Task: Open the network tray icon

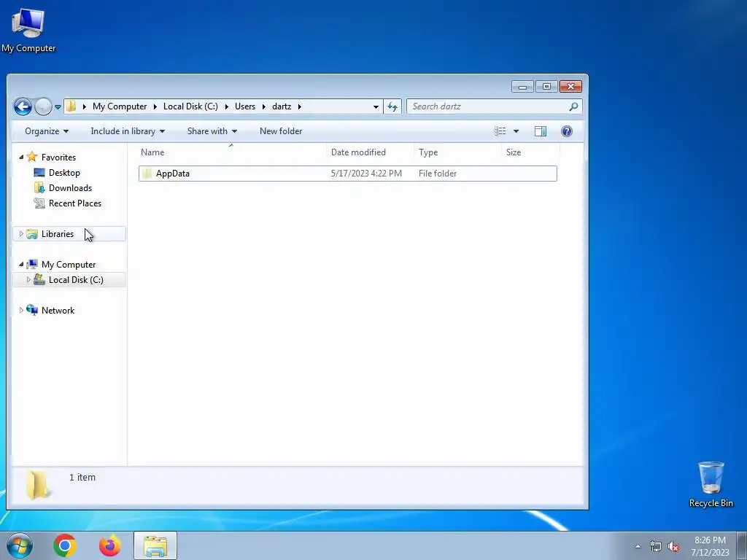Action: [656, 546]
